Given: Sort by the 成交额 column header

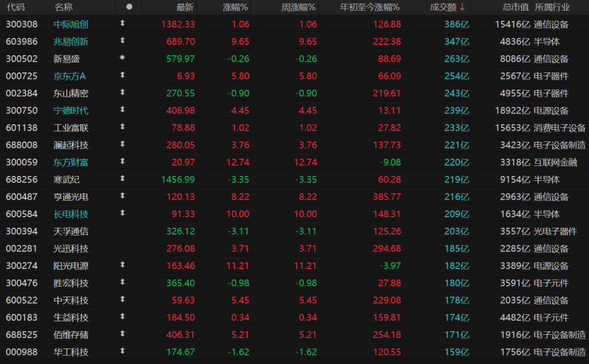Looking at the screenshot, I should [446, 7].
